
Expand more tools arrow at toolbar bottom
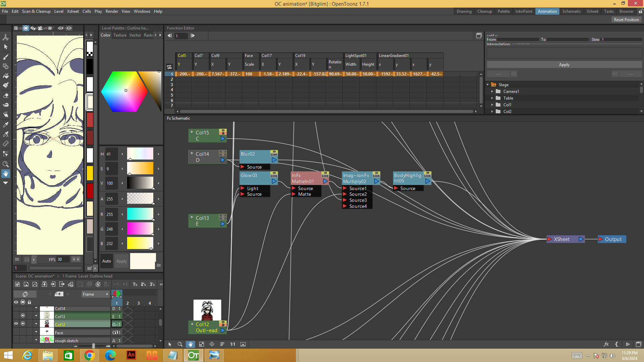point(6,183)
